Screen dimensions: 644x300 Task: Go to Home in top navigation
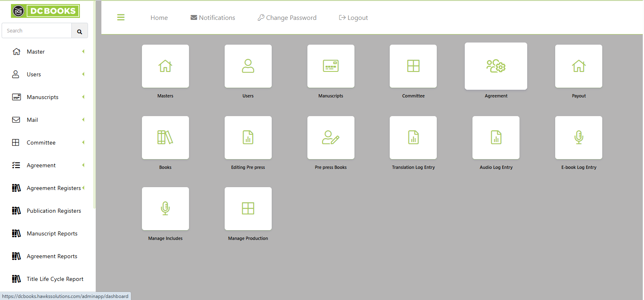[159, 18]
